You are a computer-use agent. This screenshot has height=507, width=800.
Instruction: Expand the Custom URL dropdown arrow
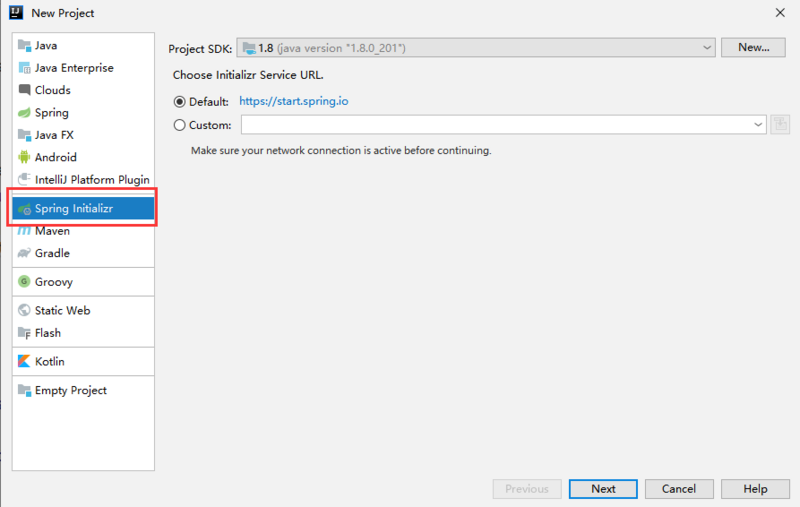758,124
